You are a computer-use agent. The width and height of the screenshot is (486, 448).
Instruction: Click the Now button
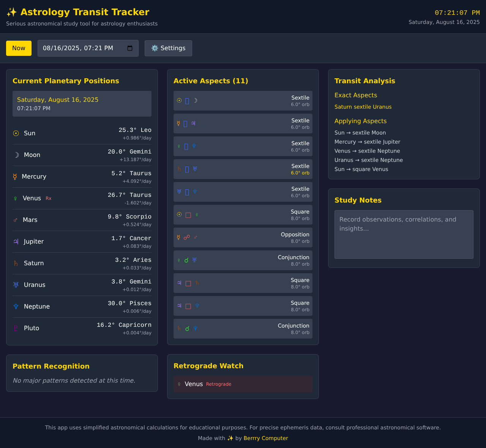pos(18,48)
